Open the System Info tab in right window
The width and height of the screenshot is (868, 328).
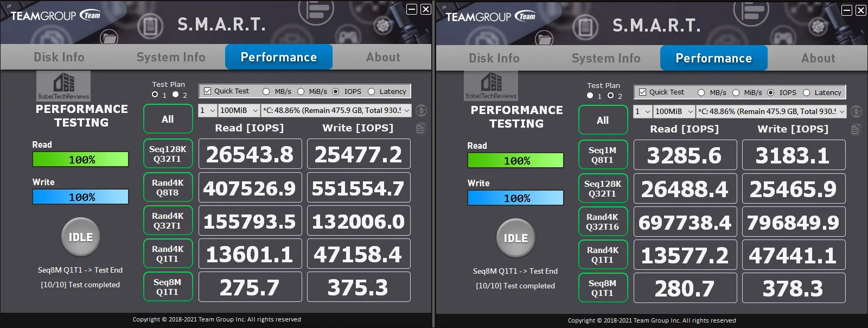tap(606, 58)
